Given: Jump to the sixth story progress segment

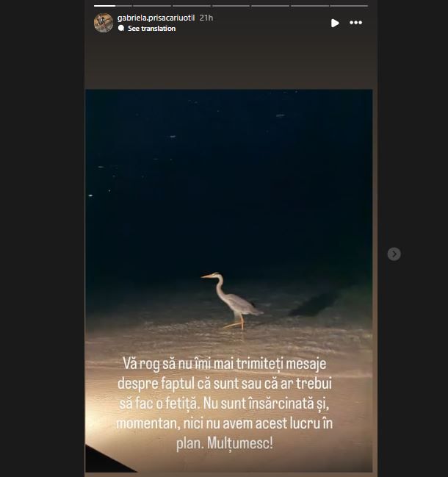Looking at the screenshot, I should [x=310, y=6].
